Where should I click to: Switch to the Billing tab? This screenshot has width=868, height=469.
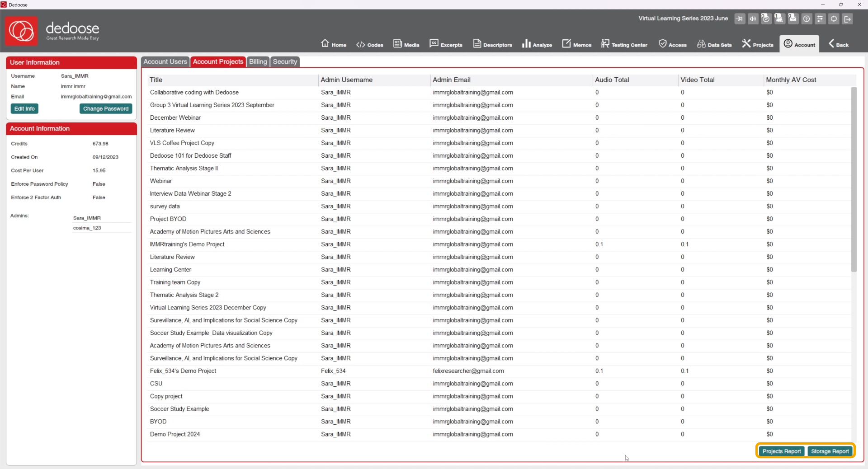(x=258, y=62)
